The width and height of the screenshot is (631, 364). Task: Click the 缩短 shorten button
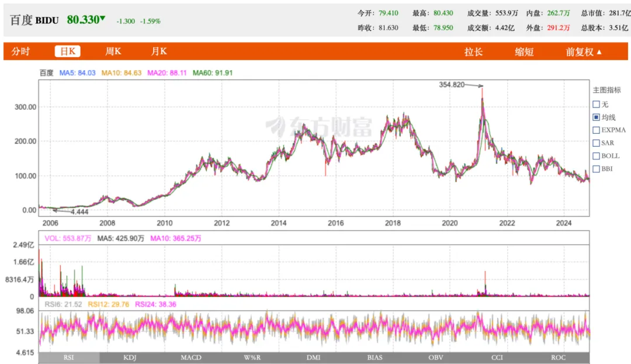[x=524, y=52]
